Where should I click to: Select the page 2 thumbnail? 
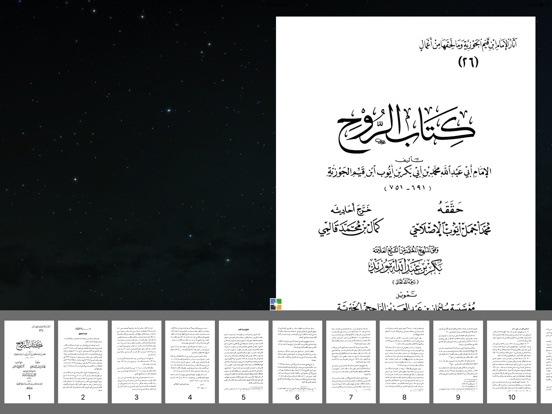[83, 362]
